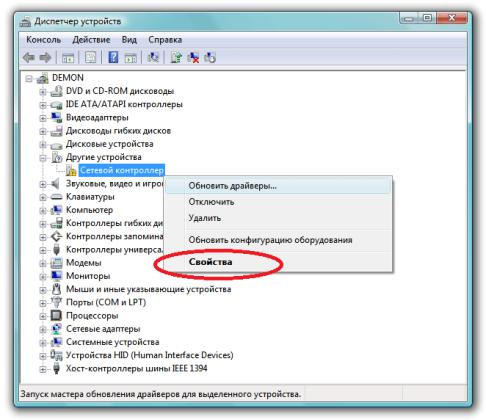Click the Сетевой контроллер warning icon
The height and width of the screenshot is (420, 486).
tap(71, 170)
